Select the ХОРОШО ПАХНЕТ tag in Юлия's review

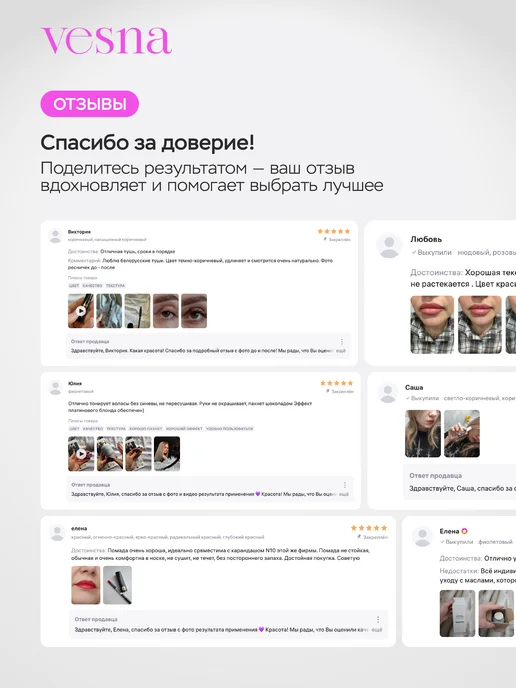tap(146, 428)
